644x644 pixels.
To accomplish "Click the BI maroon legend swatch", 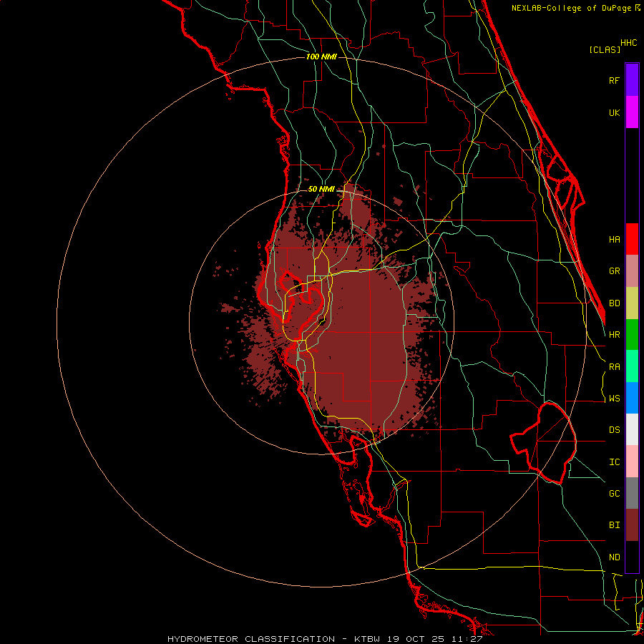I will click(x=632, y=525).
